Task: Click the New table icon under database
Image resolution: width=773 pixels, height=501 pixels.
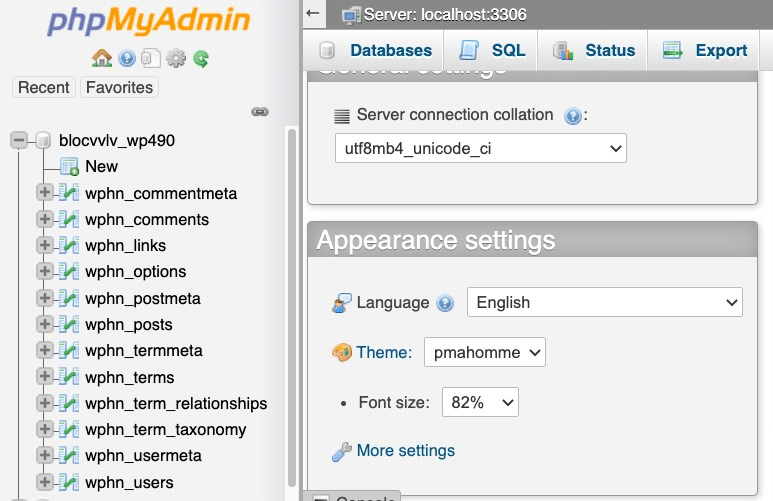Action: (69, 167)
